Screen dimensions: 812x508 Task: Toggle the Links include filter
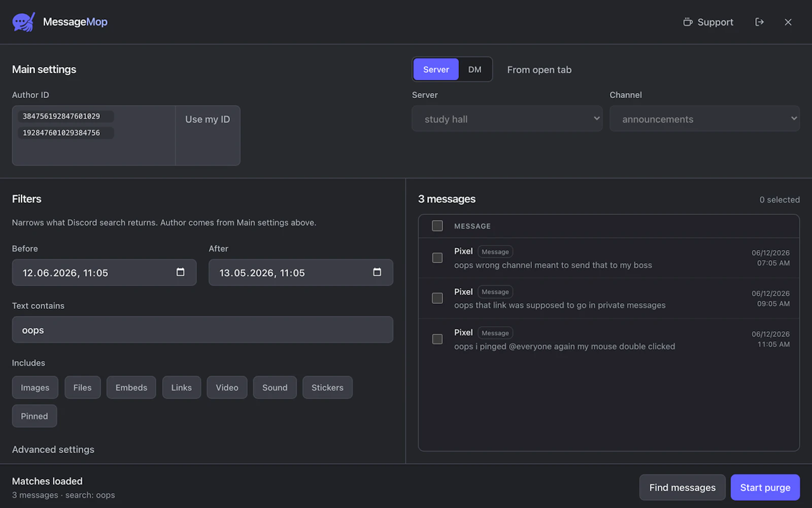(181, 388)
